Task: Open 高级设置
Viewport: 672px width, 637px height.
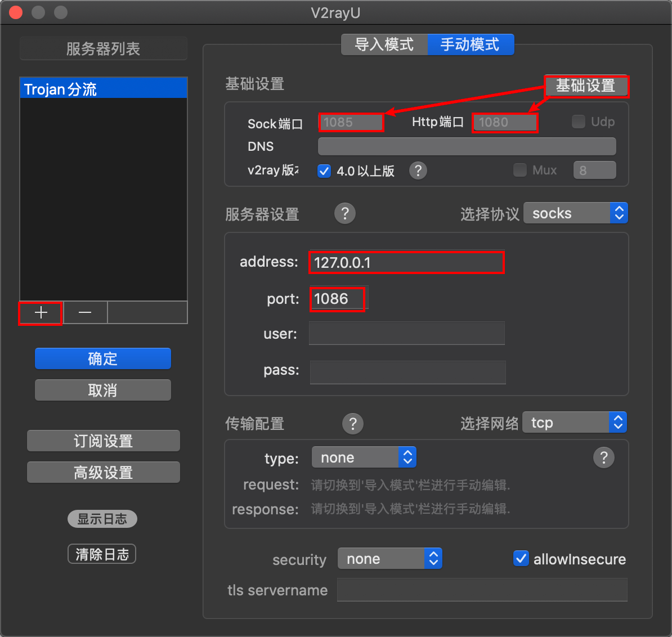Action: tap(104, 473)
